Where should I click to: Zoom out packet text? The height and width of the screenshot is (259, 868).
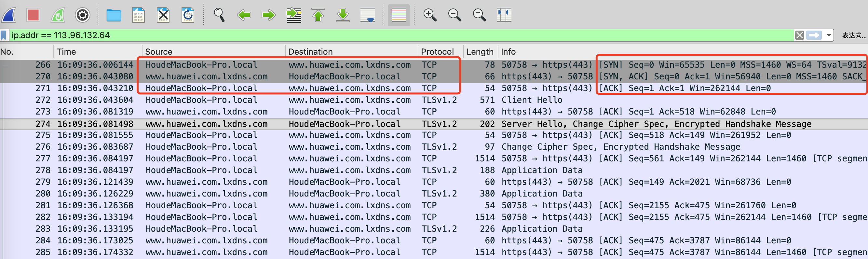(454, 15)
